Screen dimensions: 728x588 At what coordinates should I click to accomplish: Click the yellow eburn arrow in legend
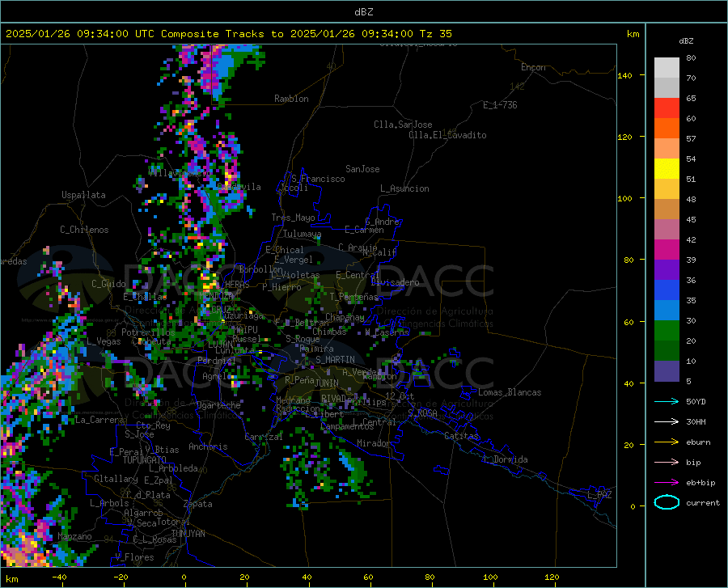pyautogui.click(x=667, y=442)
